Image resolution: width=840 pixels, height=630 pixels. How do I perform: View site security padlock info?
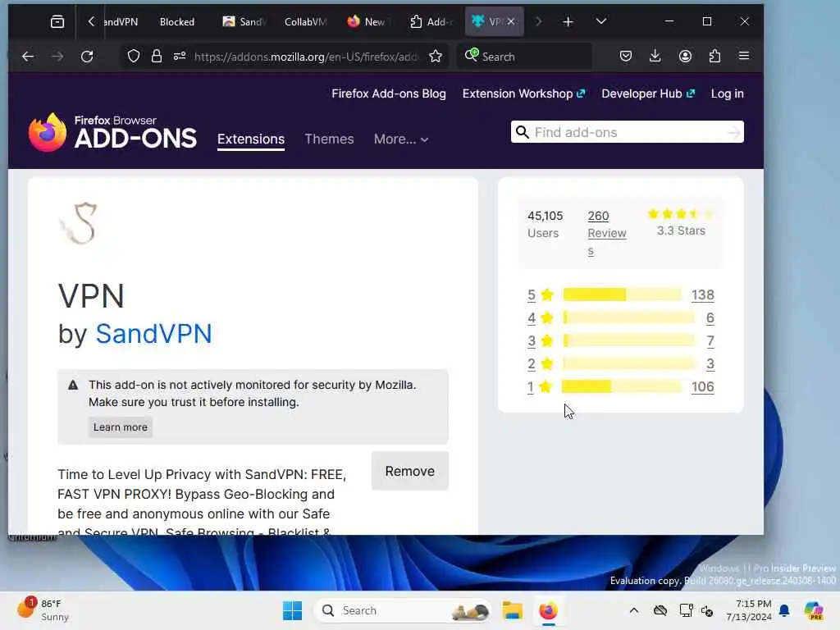pos(157,57)
